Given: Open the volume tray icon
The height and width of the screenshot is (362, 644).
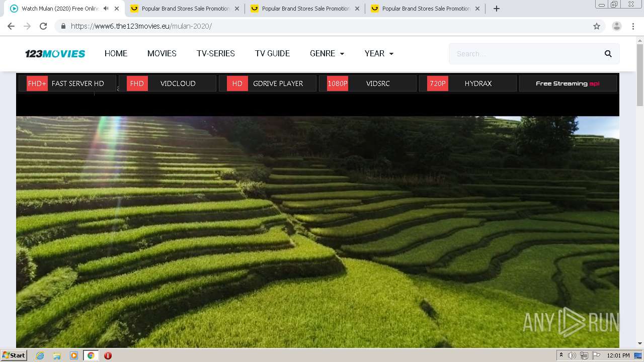Looking at the screenshot, I should click(572, 355).
